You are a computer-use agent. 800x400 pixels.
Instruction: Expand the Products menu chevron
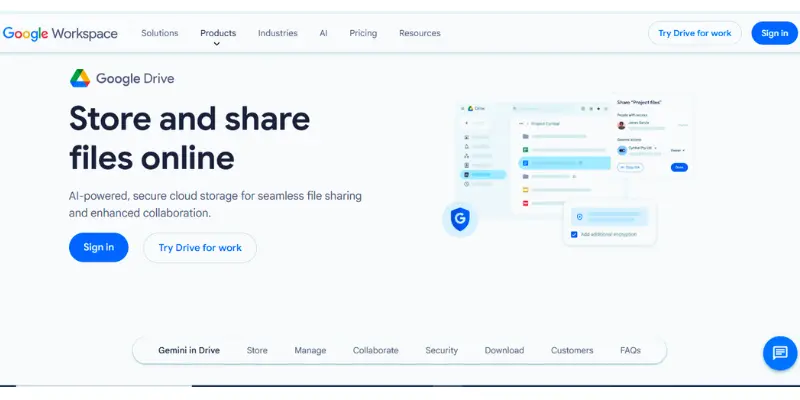[217, 44]
